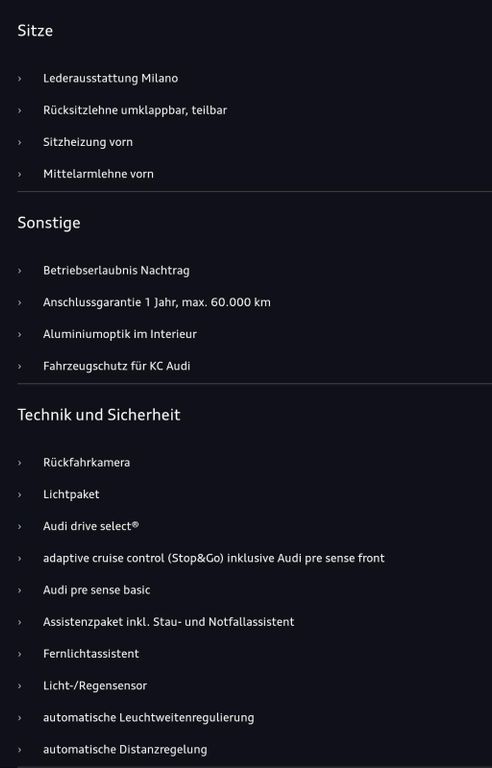Click chevron beside Lederausstattung Milano
This screenshot has width=492, height=768.
[x=20, y=79]
